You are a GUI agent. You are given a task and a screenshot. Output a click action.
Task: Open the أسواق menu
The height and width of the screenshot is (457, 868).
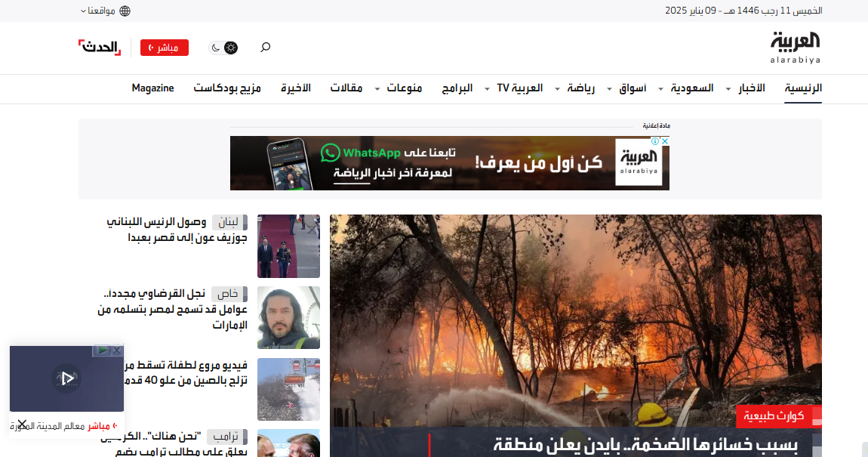633,88
